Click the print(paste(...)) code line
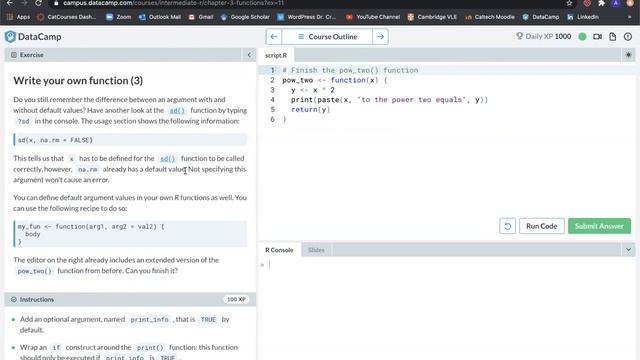640x360 pixels. click(389, 100)
